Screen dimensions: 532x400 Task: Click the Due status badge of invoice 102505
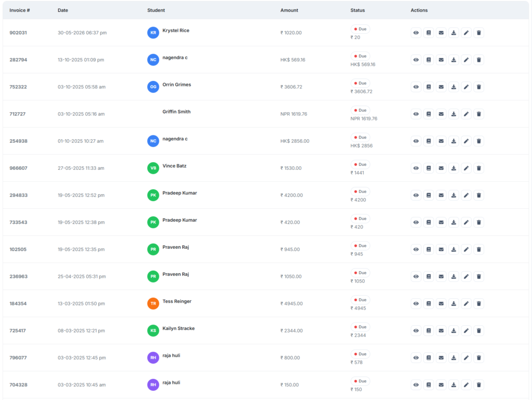tap(360, 246)
